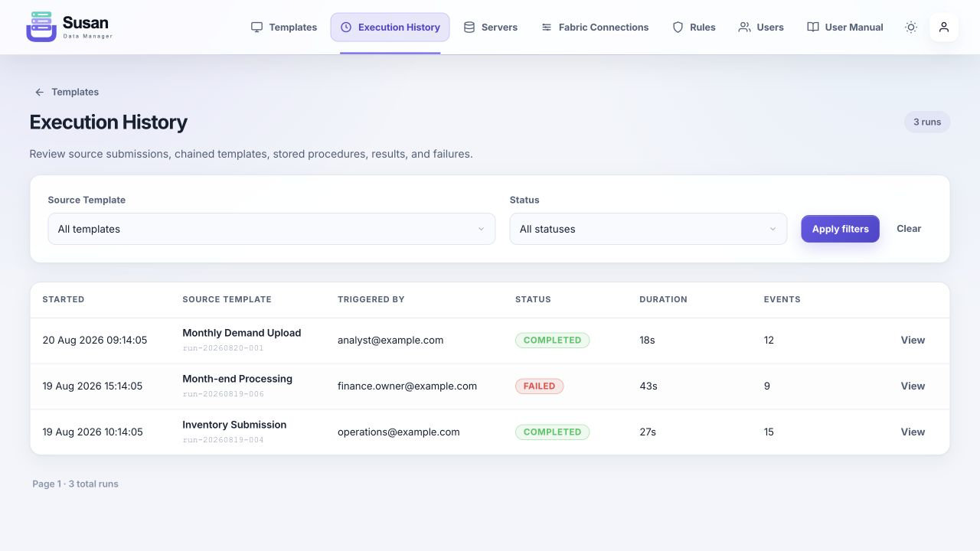The width and height of the screenshot is (980, 551).
Task: Click run ID run-20260819-006
Action: 223,394
